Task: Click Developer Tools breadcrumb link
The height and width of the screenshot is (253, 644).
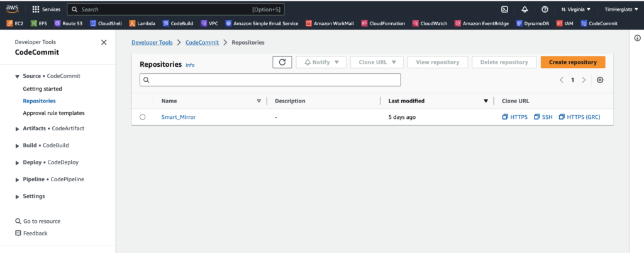Action: pyautogui.click(x=152, y=42)
